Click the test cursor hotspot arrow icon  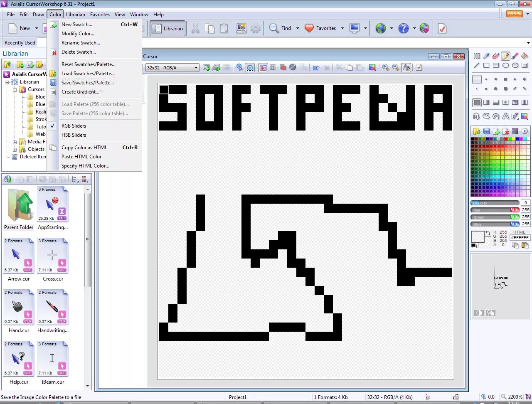click(x=239, y=68)
